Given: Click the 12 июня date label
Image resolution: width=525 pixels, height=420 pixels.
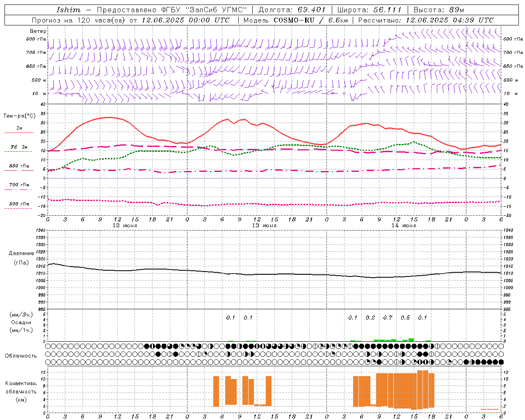Looking at the screenshot, I should click(x=125, y=226).
